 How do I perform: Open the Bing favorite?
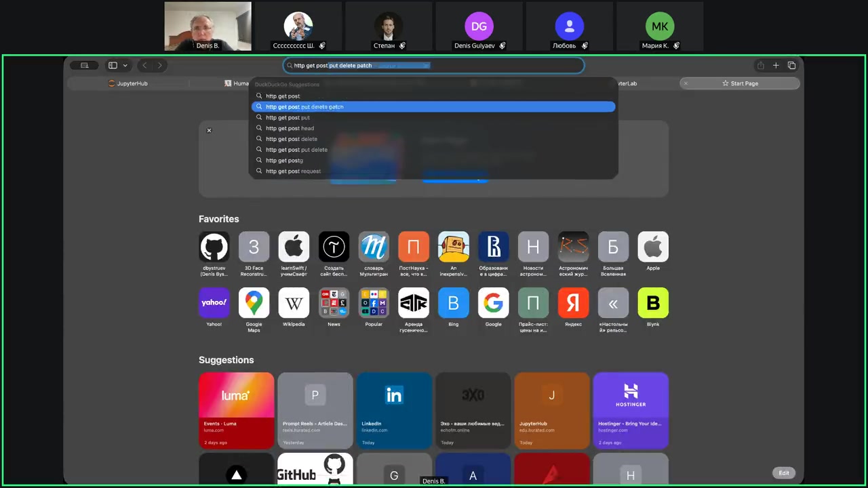pyautogui.click(x=453, y=303)
